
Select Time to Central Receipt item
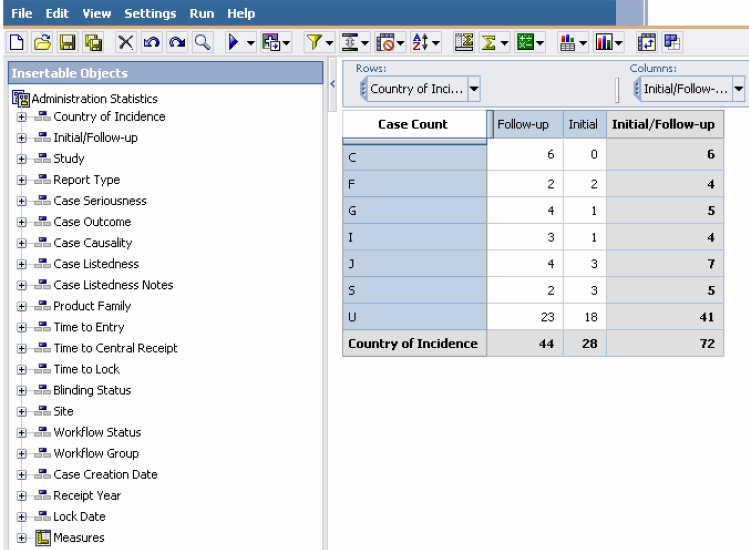(x=115, y=348)
